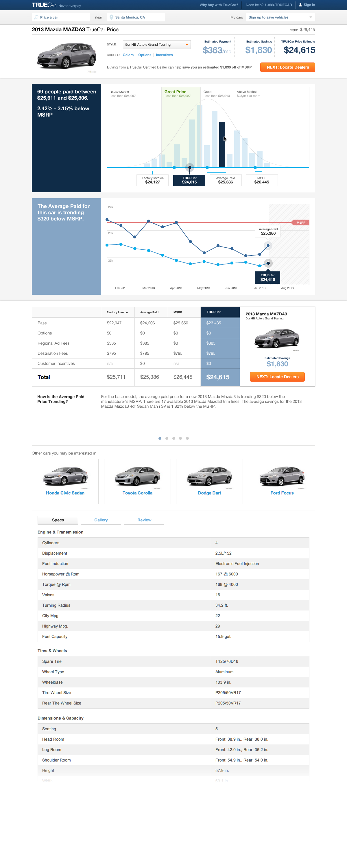Open Honda Civic Sedan car card
Viewport: 347px width, 868px height.
pos(65,481)
